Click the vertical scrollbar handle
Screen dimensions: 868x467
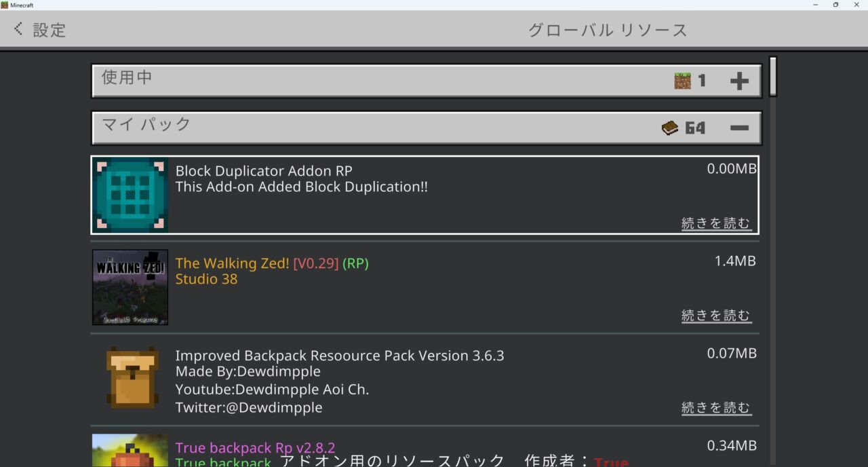[x=772, y=77]
